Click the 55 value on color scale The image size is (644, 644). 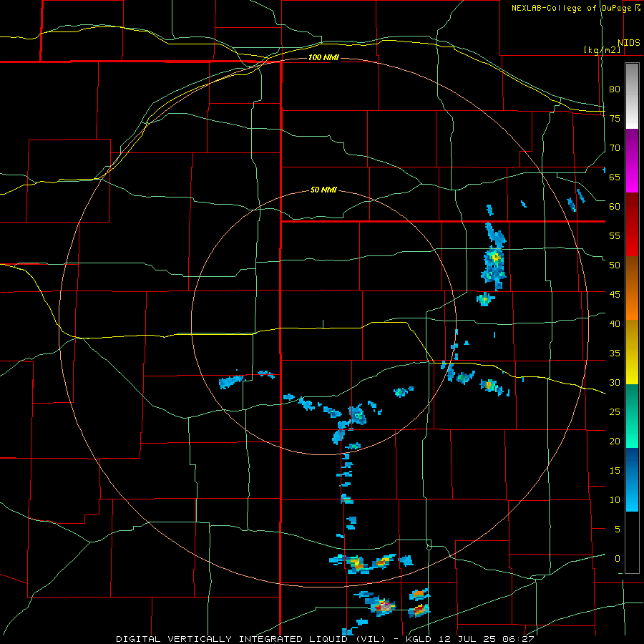pos(615,235)
